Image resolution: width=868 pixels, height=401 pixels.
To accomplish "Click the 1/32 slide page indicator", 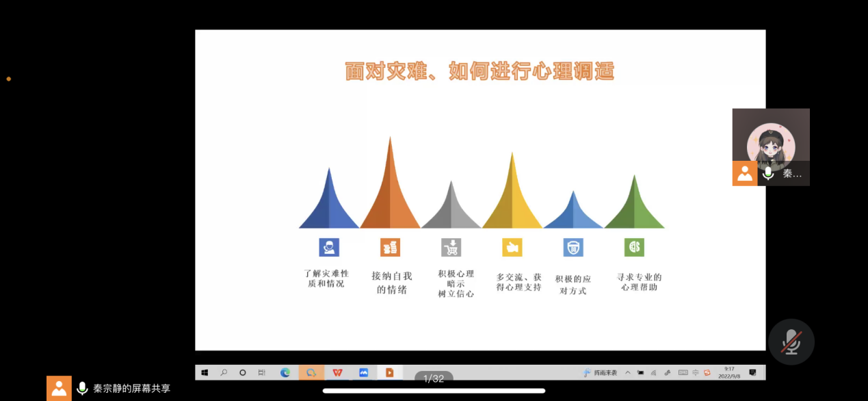I will (x=434, y=378).
